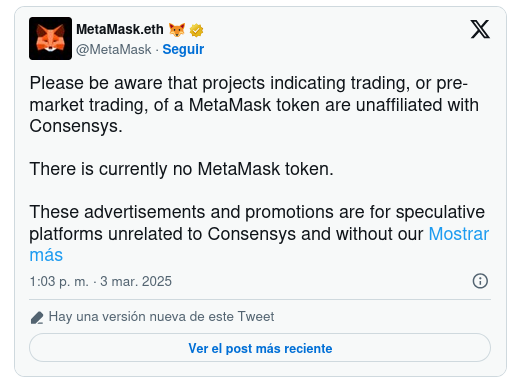
Task: Click the fox emoji beside MetaMask.eth
Action: pyautogui.click(x=177, y=30)
